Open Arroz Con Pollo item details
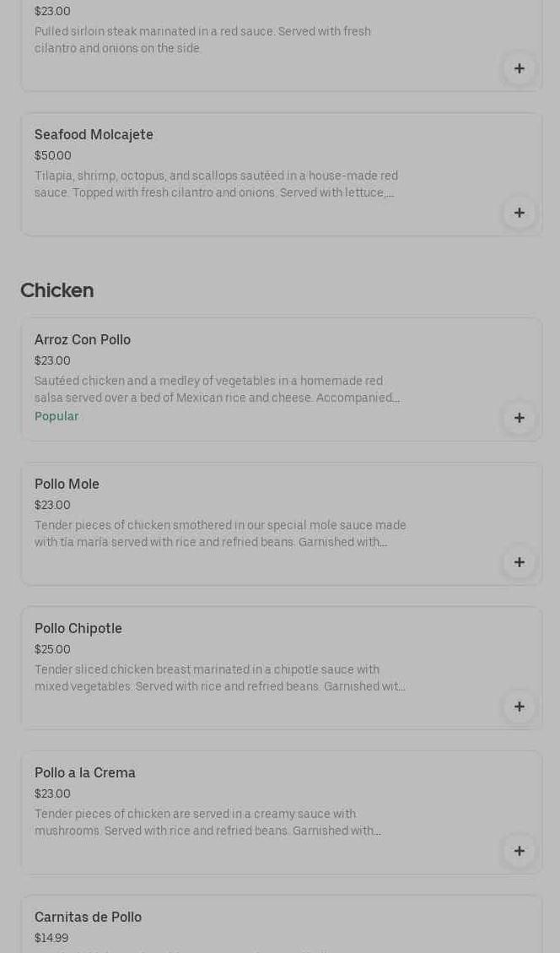The image size is (560, 953). click(83, 340)
